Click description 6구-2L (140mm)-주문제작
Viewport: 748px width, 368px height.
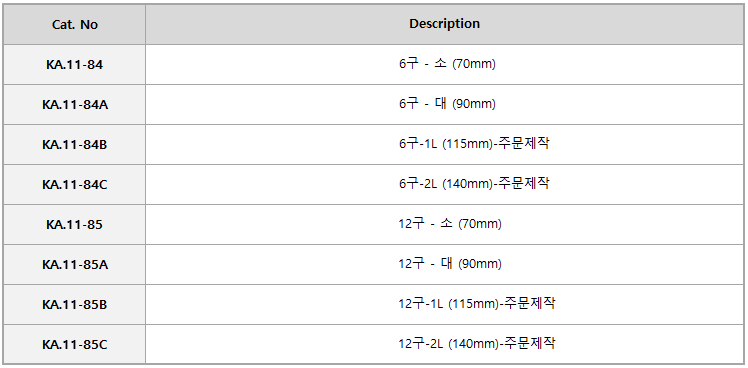pyautogui.click(x=474, y=183)
